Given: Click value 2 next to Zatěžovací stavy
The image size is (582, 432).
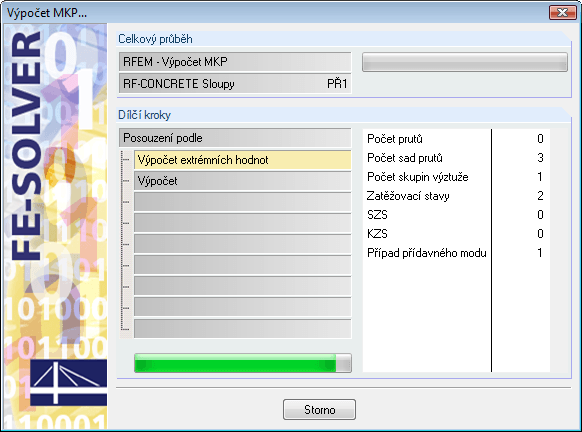Looking at the screenshot, I should (x=540, y=196).
